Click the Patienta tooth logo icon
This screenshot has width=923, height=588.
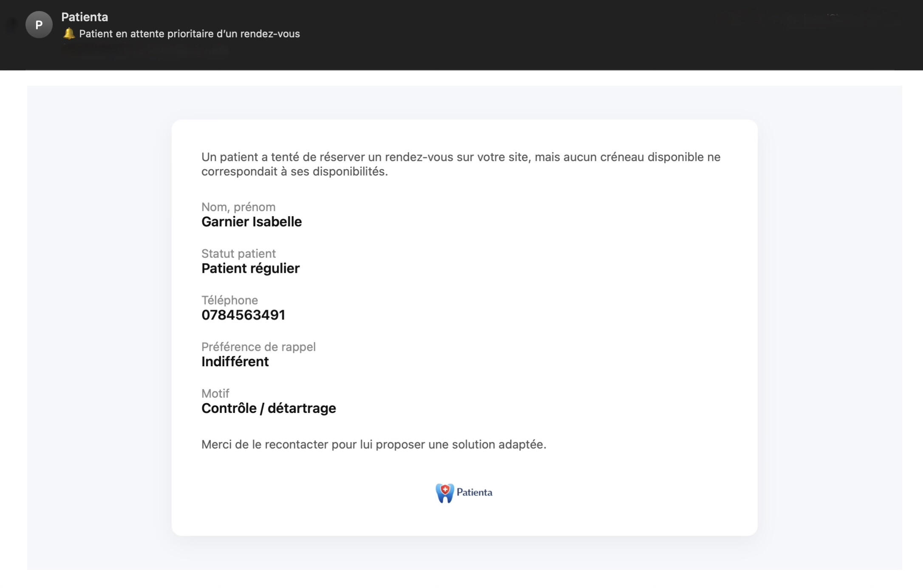(x=445, y=493)
